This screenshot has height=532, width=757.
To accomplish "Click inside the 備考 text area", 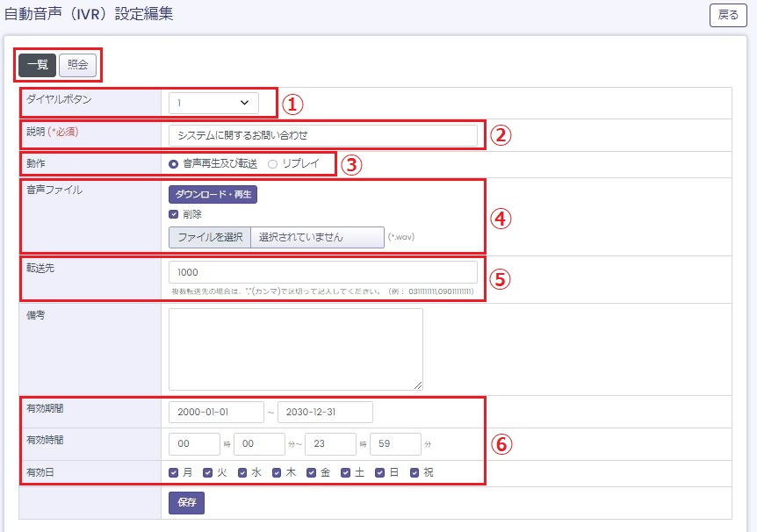I will pos(296,349).
